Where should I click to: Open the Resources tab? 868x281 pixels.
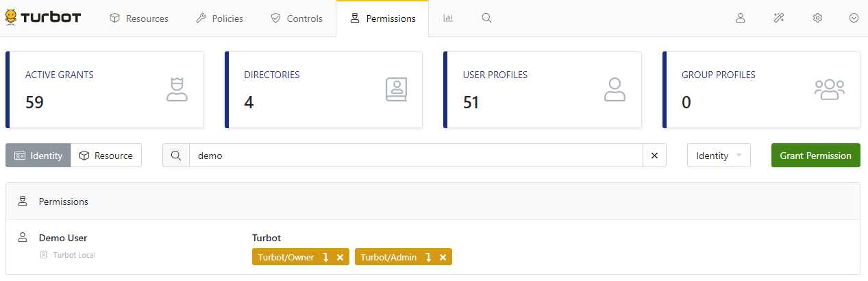point(139,19)
